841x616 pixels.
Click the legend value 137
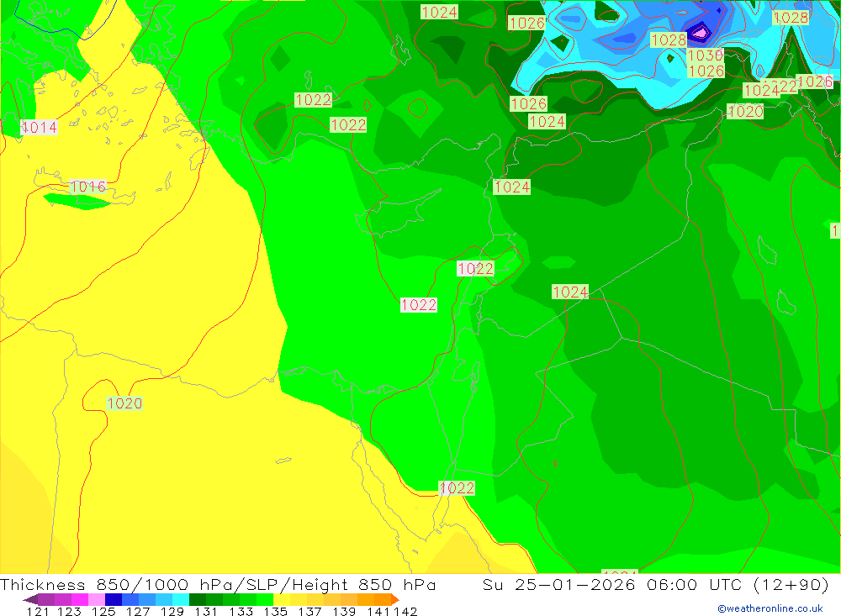click(309, 611)
